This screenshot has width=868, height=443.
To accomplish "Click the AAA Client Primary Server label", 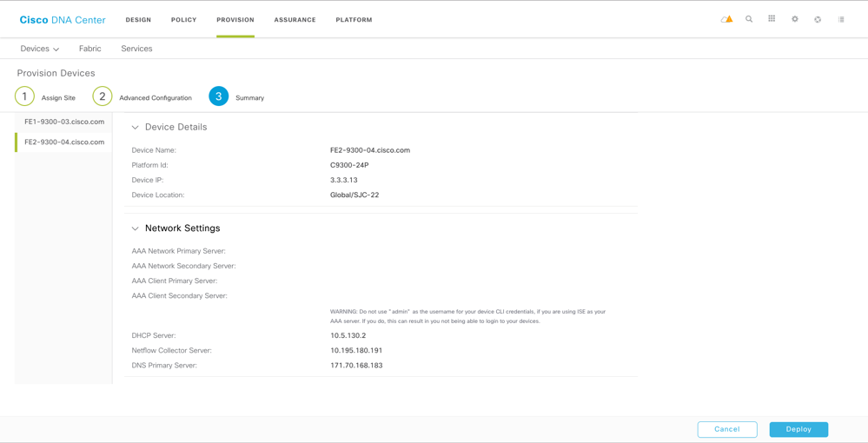I will pyautogui.click(x=175, y=281).
